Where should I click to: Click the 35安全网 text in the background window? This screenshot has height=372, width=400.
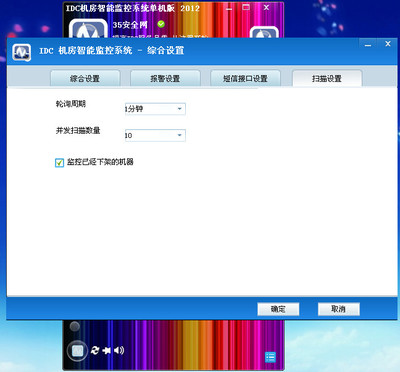click(130, 25)
